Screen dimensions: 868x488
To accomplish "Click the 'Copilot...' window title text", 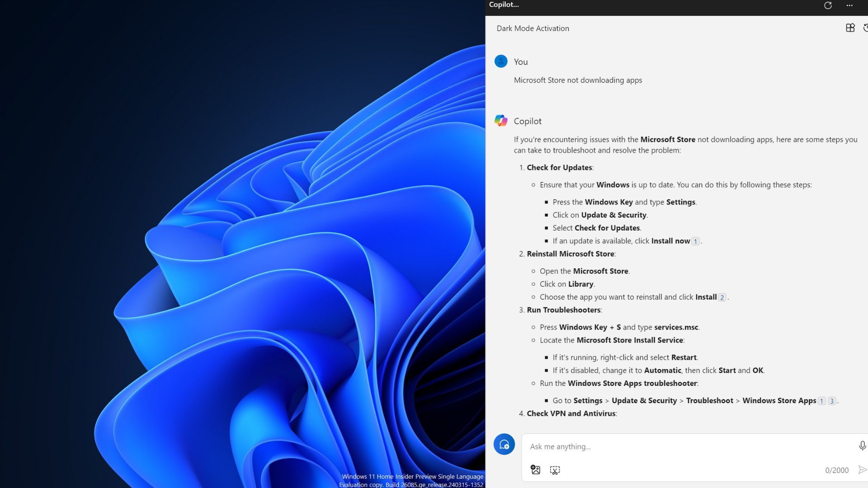I will pos(504,5).
